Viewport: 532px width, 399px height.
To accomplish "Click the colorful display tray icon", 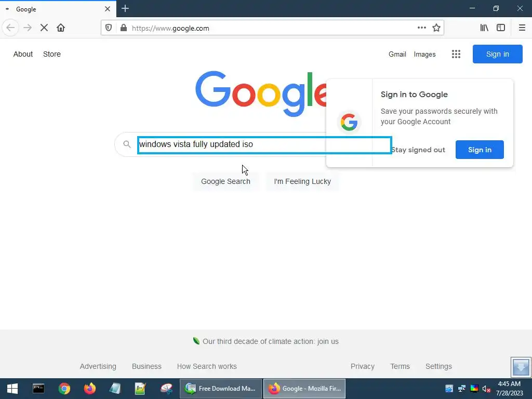I will pos(474,389).
